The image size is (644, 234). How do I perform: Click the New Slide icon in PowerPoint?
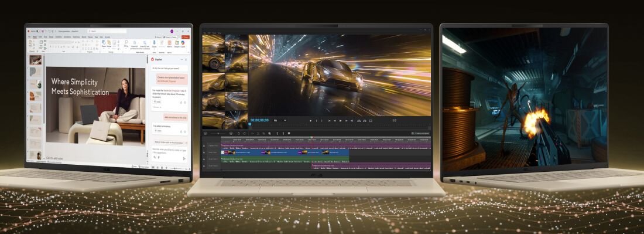coord(41,43)
